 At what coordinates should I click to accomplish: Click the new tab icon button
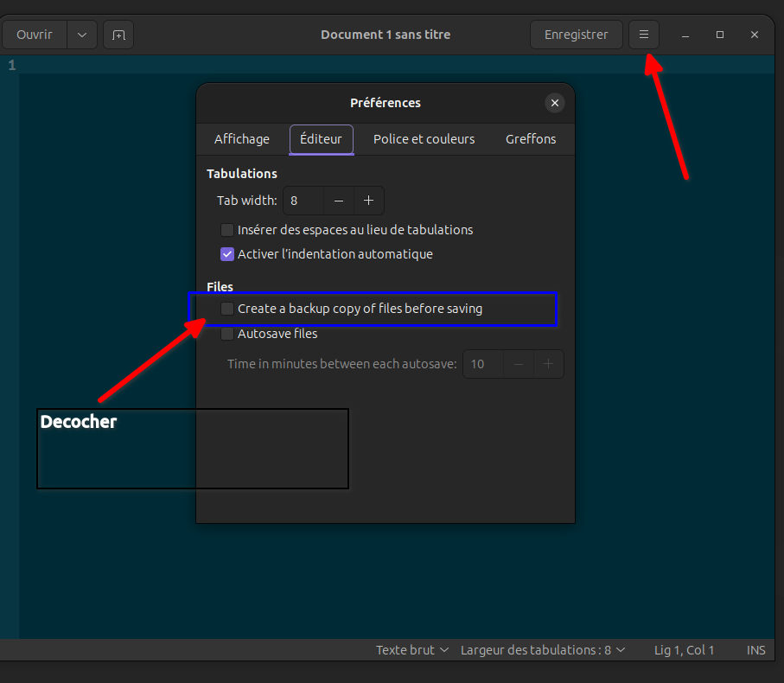coord(118,35)
